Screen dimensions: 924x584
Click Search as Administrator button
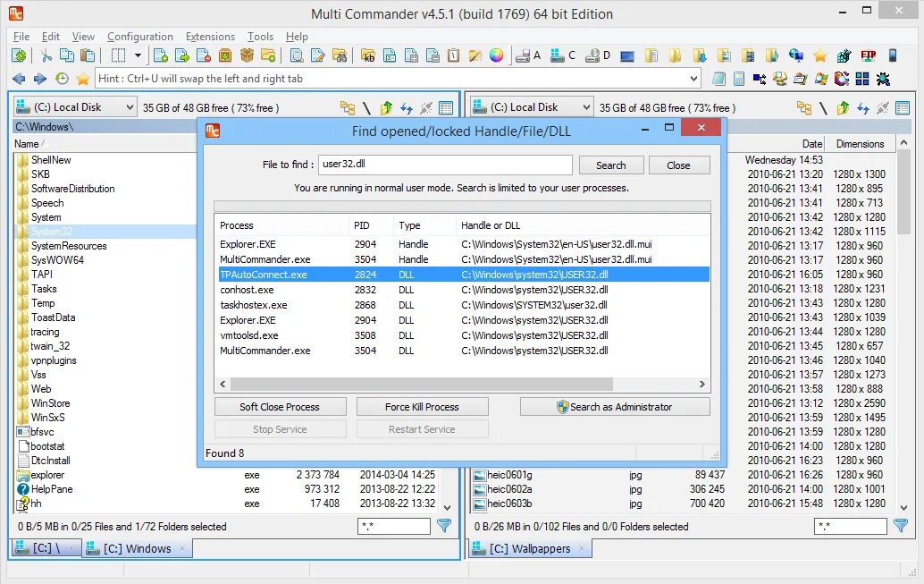[x=615, y=406]
